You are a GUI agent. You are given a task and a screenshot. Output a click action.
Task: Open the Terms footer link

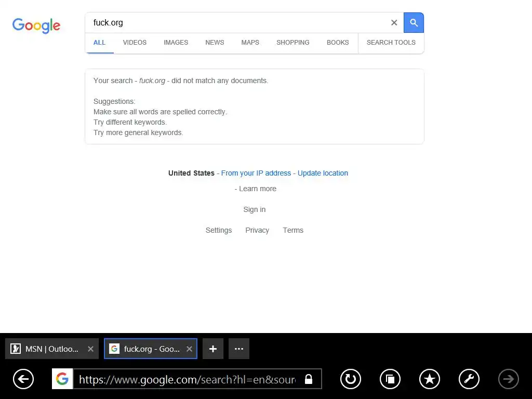pyautogui.click(x=293, y=230)
